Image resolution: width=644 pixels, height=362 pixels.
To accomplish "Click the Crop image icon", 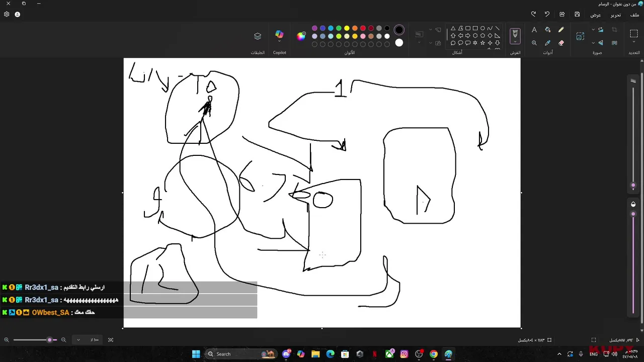I will [x=614, y=29].
